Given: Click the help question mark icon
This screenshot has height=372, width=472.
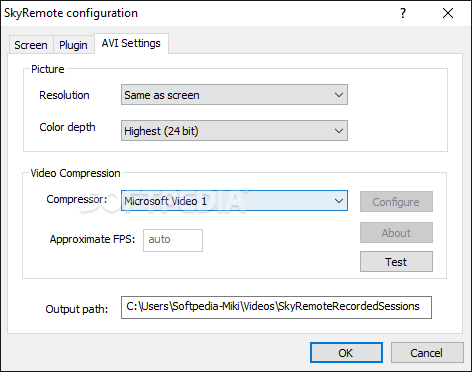Looking at the screenshot, I should tap(403, 13).
